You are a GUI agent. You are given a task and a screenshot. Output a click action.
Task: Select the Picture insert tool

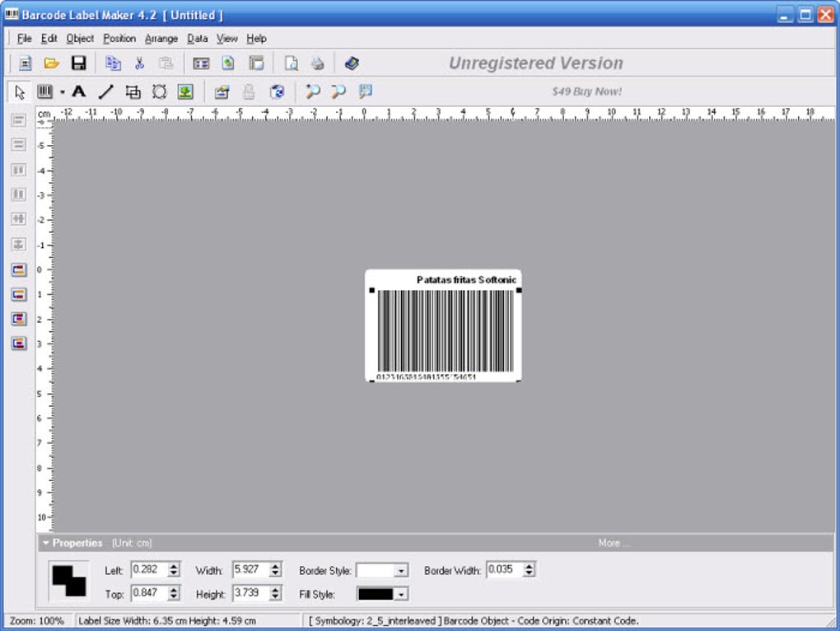tap(185, 91)
